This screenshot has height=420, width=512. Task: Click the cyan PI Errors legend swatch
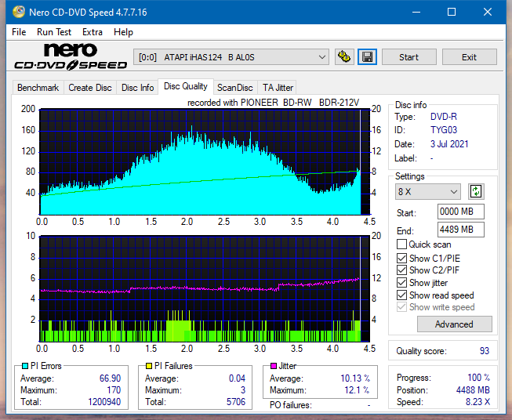coord(25,366)
